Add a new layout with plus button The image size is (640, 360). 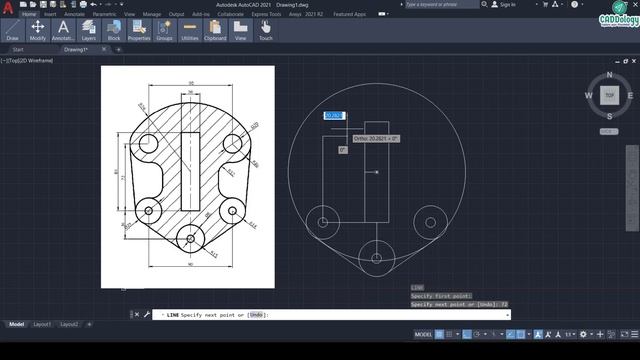tap(89, 324)
